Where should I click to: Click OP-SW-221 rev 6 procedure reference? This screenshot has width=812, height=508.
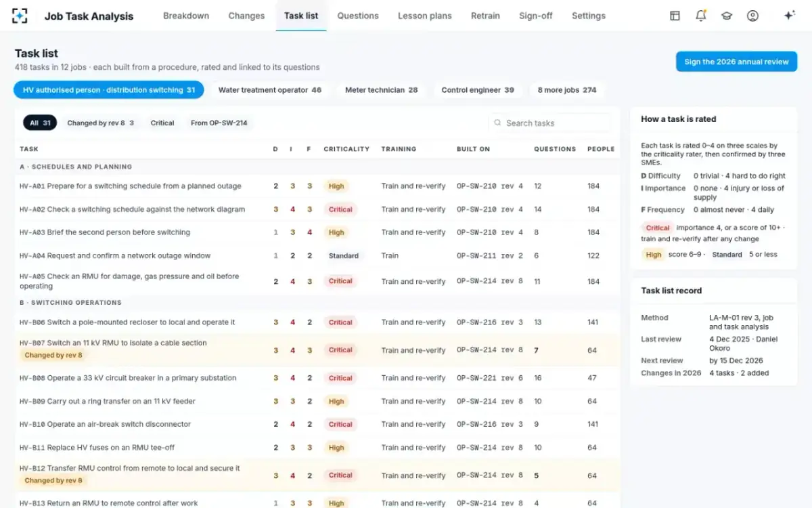[x=490, y=378]
